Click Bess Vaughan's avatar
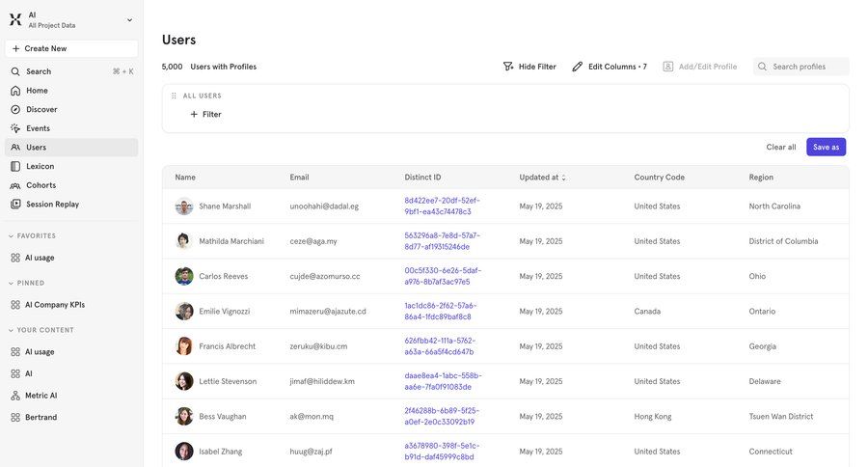The width and height of the screenshot is (868, 467). [x=184, y=416]
